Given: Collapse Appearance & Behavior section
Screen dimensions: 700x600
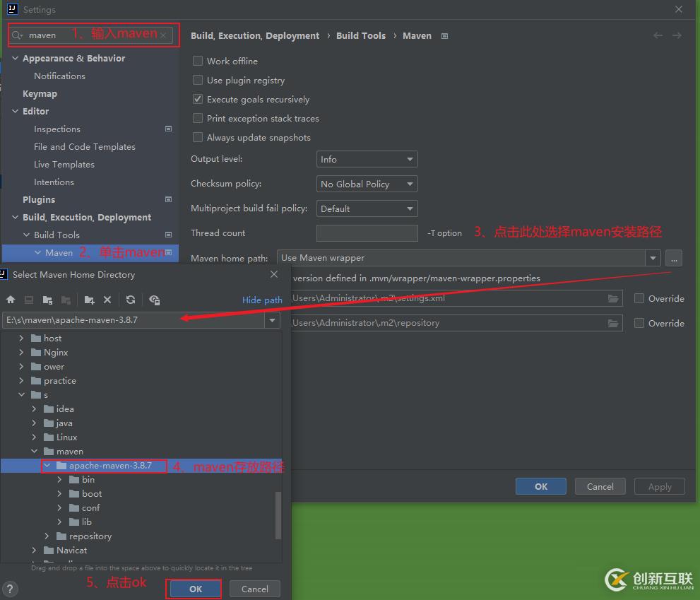Looking at the screenshot, I should tap(15, 58).
